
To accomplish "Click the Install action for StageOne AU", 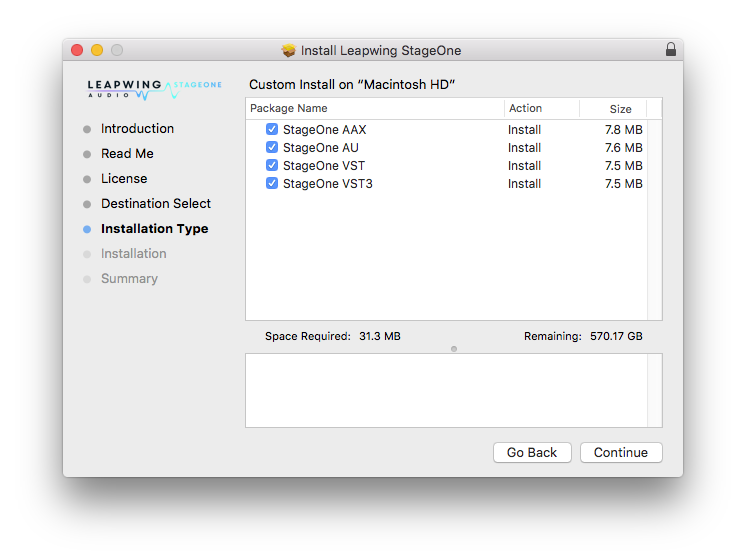I will tap(524, 148).
